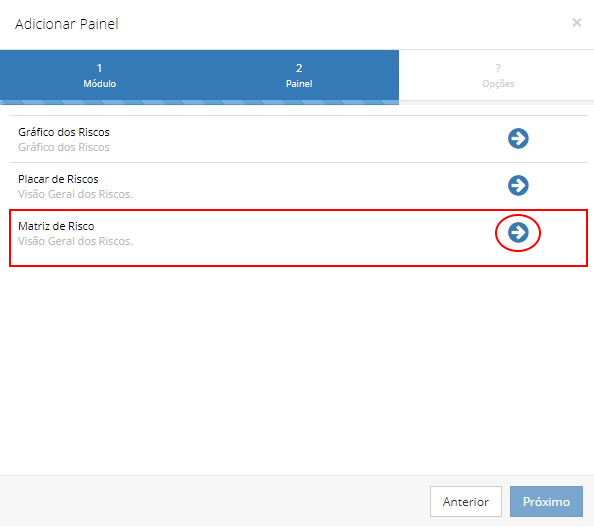Viewport: 594px width, 528px height.
Task: Open the Opções wizard step
Action: [x=498, y=76]
